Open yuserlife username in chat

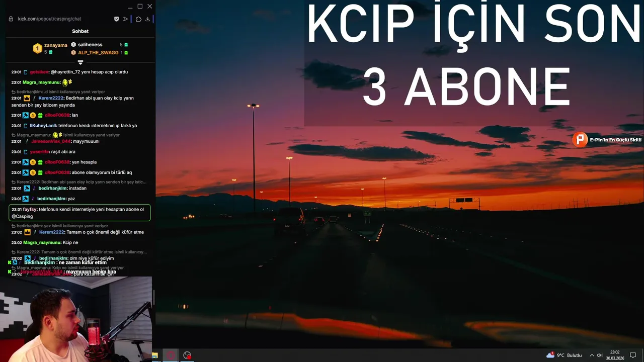tap(39, 152)
